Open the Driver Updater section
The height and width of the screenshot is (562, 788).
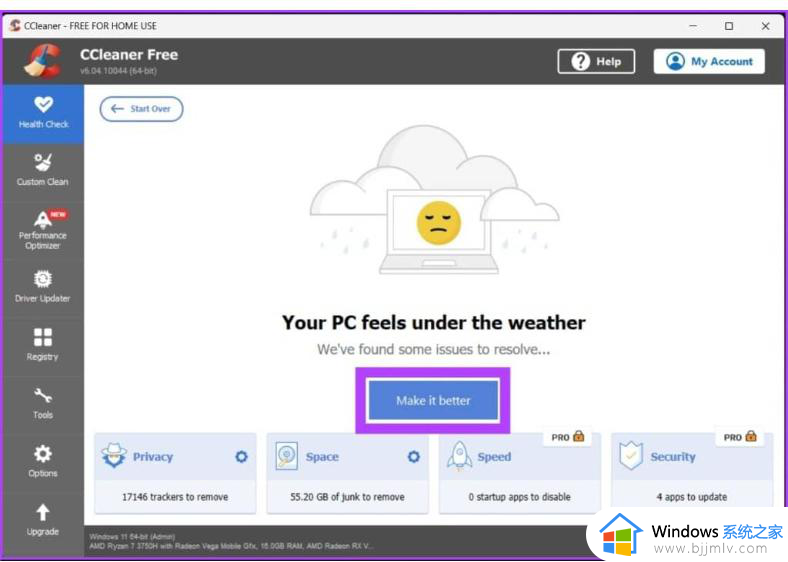click(43, 288)
